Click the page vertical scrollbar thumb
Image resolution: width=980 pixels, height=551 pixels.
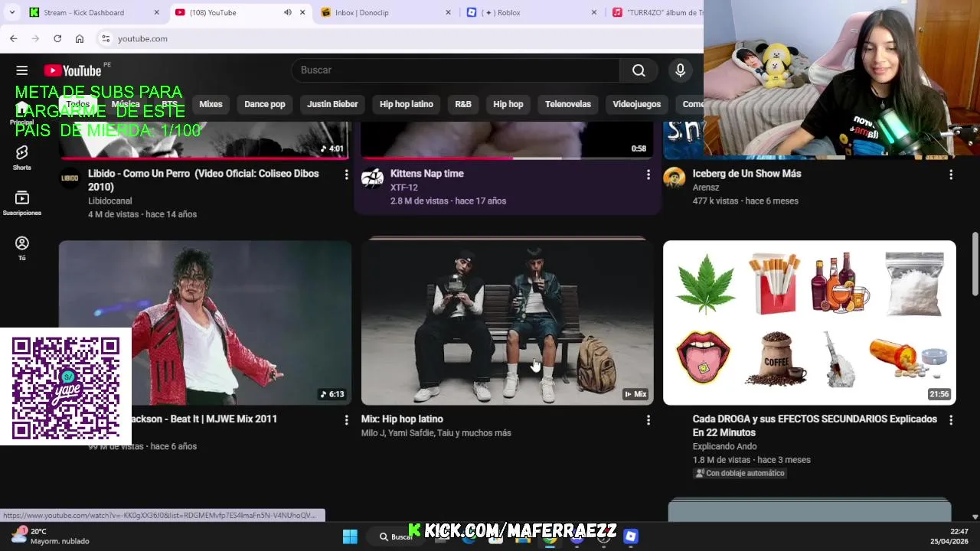[x=975, y=264]
